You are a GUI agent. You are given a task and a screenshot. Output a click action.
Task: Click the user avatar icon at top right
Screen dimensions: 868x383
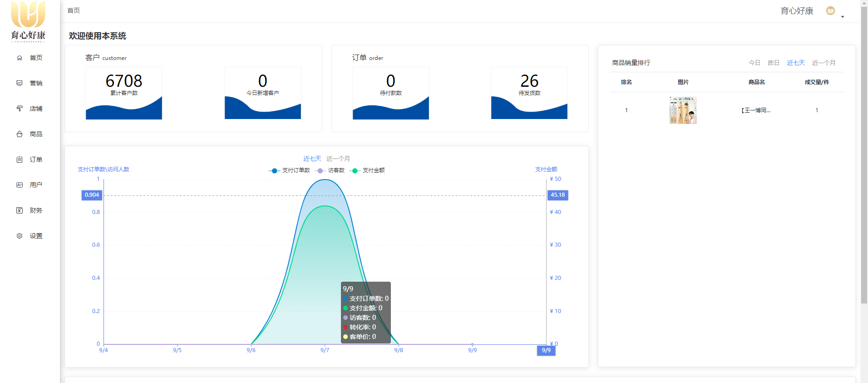(830, 11)
